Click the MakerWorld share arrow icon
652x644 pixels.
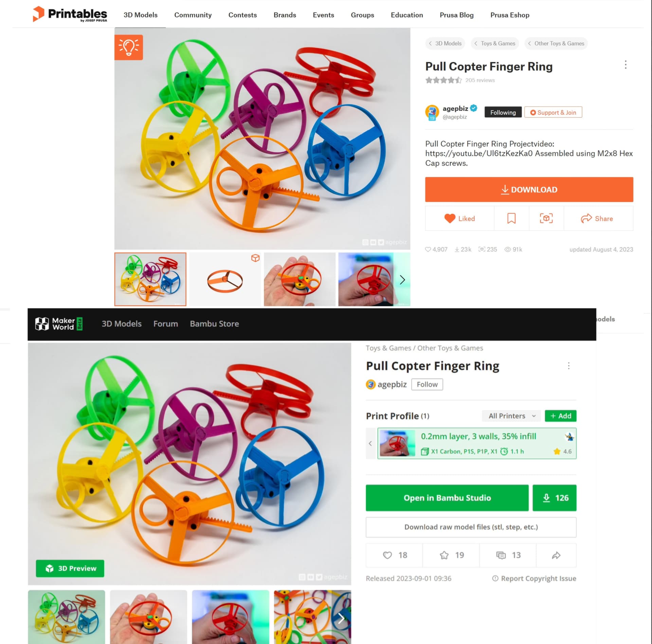(556, 555)
